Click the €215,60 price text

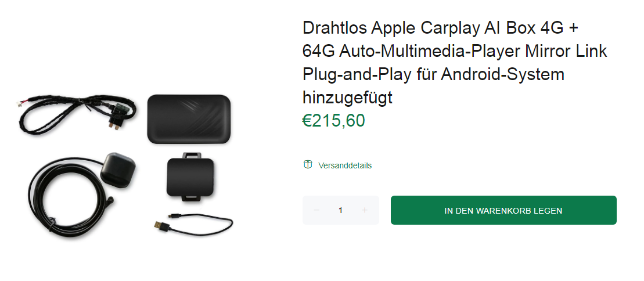[333, 121]
